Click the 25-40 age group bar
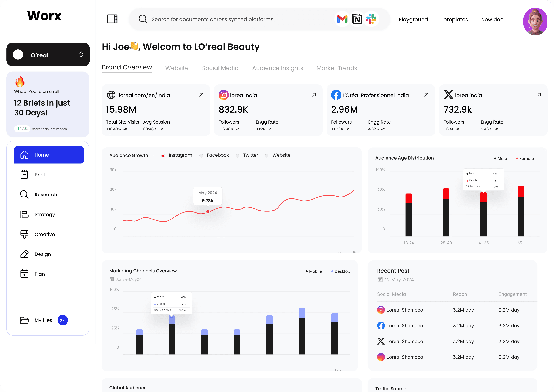 coord(446,212)
